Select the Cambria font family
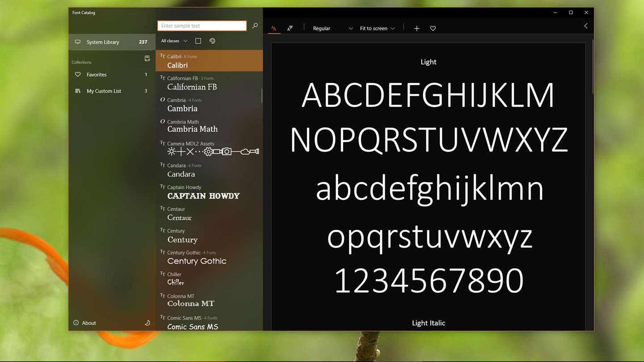Viewport: 644px width, 362px height. tap(209, 104)
